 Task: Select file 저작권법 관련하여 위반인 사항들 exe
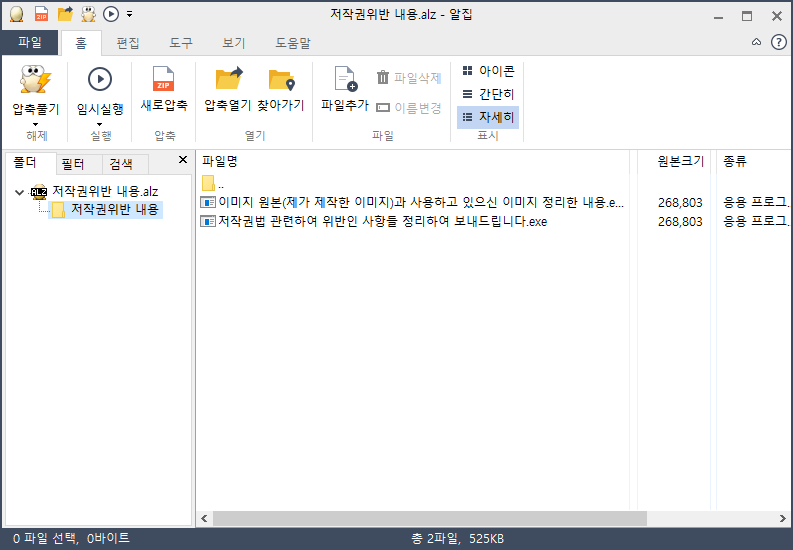coord(373,221)
